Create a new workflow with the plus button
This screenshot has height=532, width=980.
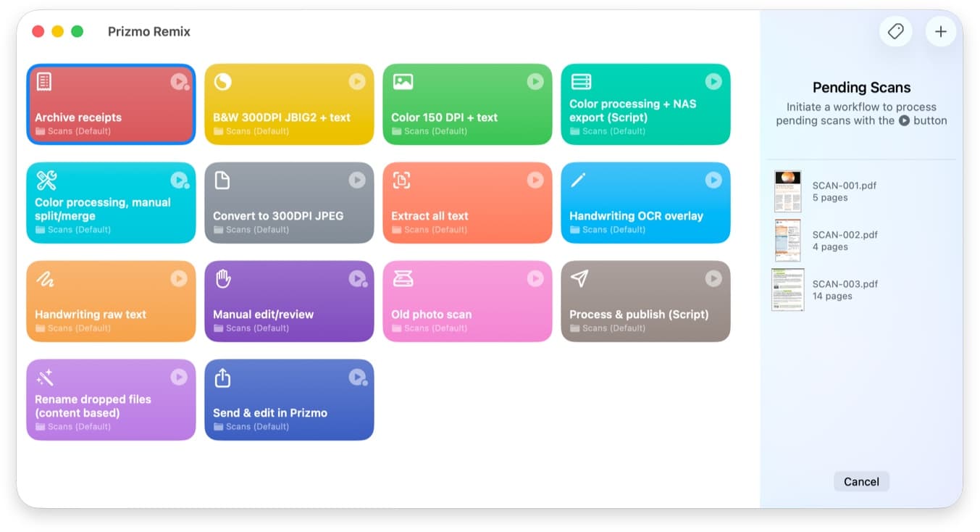[x=940, y=31]
